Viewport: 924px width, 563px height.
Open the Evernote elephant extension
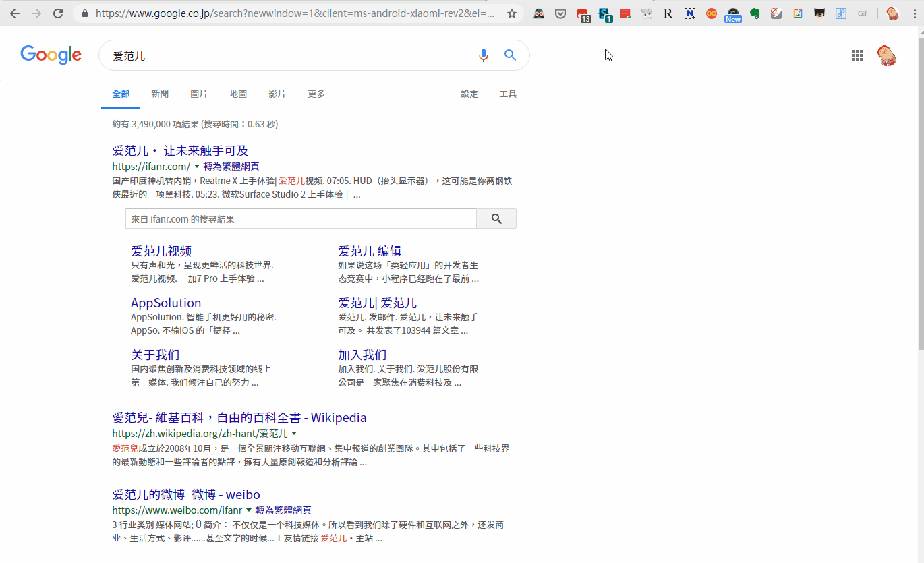tap(755, 13)
